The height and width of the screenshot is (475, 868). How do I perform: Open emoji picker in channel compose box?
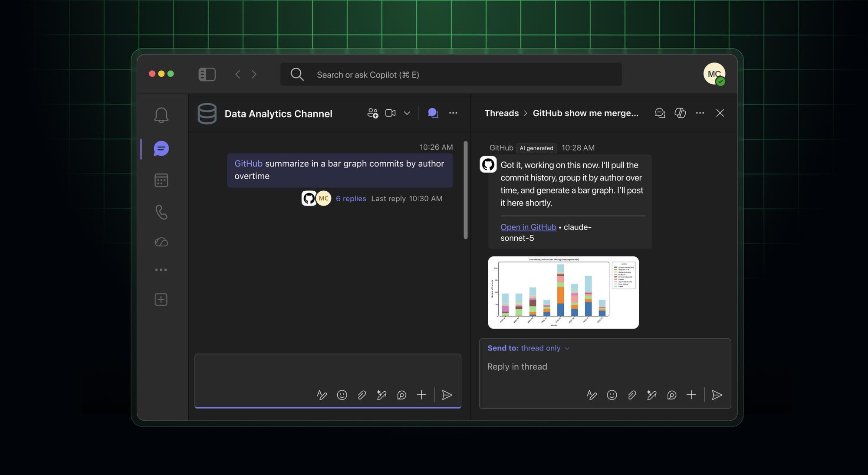[342, 395]
